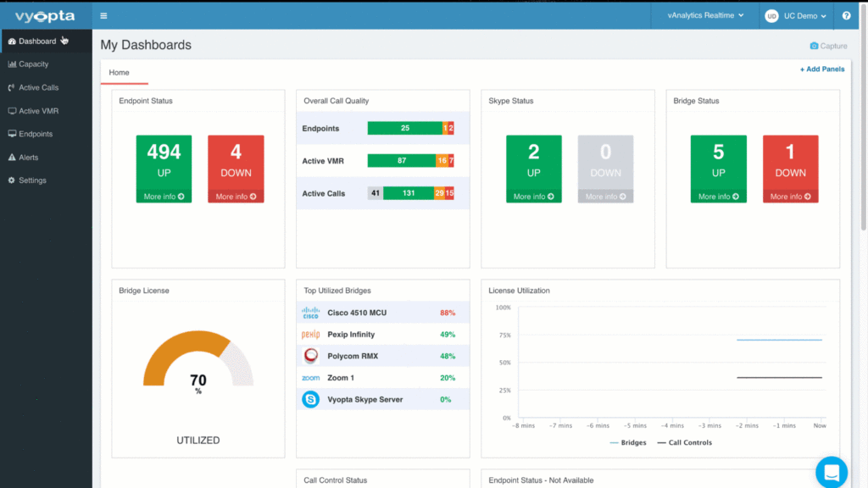Image resolution: width=868 pixels, height=488 pixels.
Task: Click the black Call Controls chart line
Action: (x=780, y=377)
